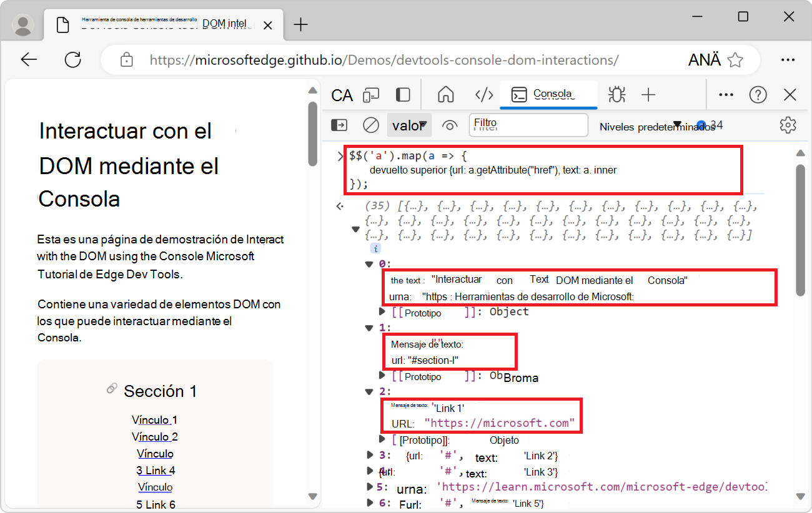Open the Niveles predeterminados dropdown
Viewport: 812px width, 513px height.
click(656, 125)
